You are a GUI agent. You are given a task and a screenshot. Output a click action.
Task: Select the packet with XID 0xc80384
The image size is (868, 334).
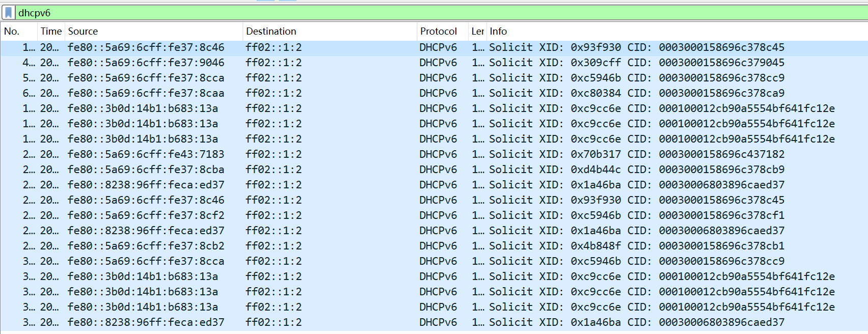tap(595, 93)
